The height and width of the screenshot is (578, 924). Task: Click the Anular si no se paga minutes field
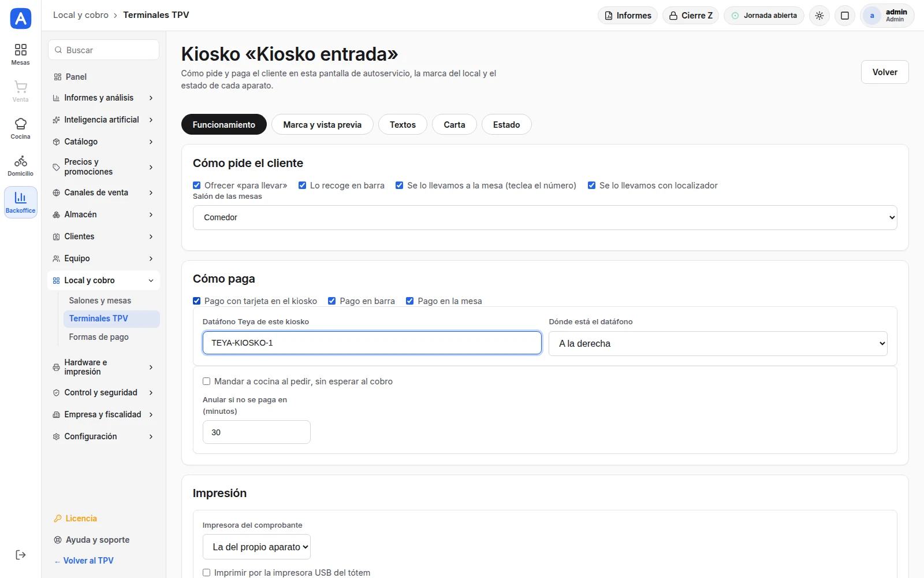tap(256, 432)
